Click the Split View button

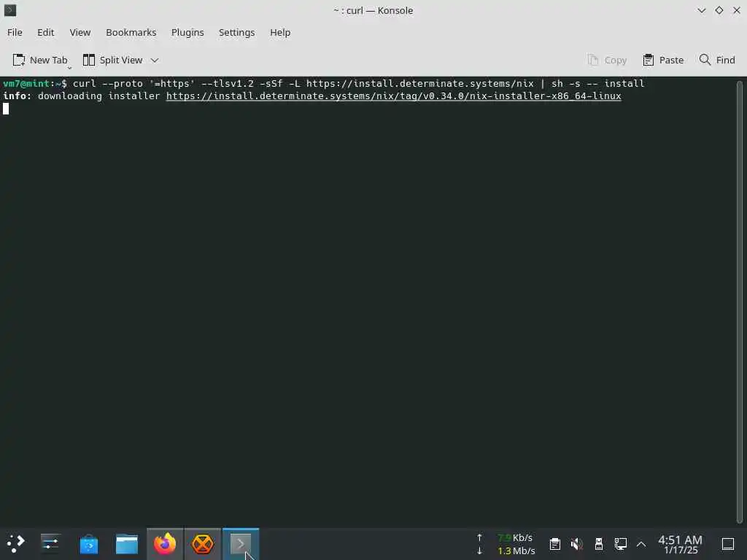[113, 60]
